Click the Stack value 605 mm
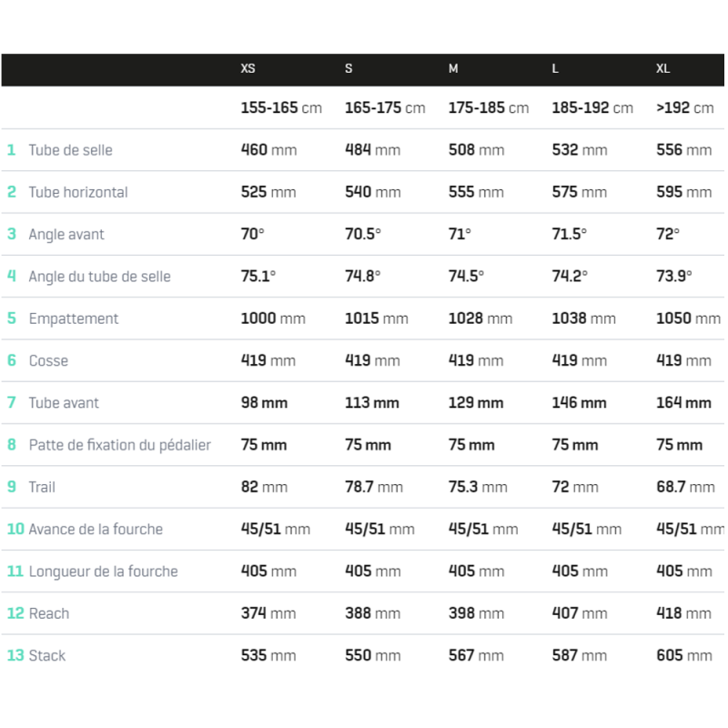The image size is (728, 728). [684, 655]
